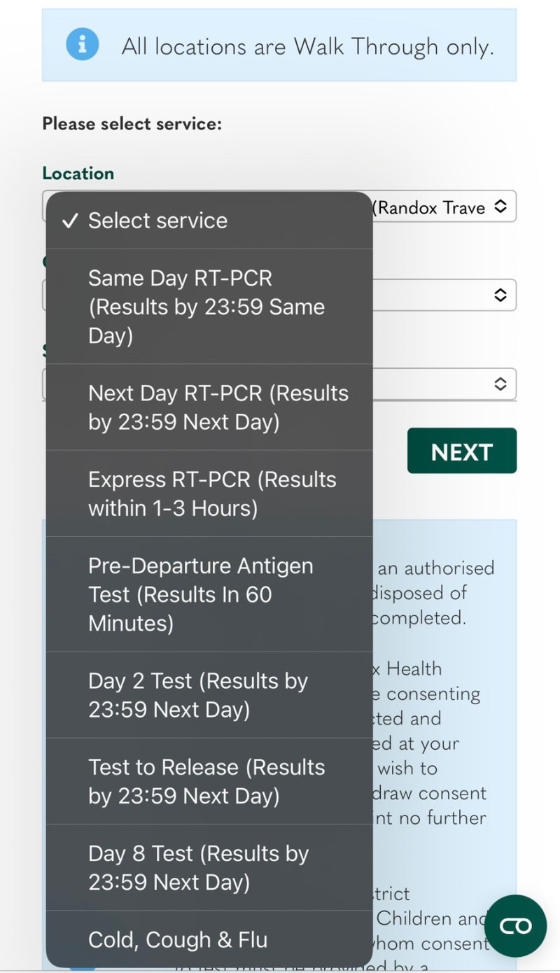
Task: Click the Select service placeholder text
Action: click(157, 221)
